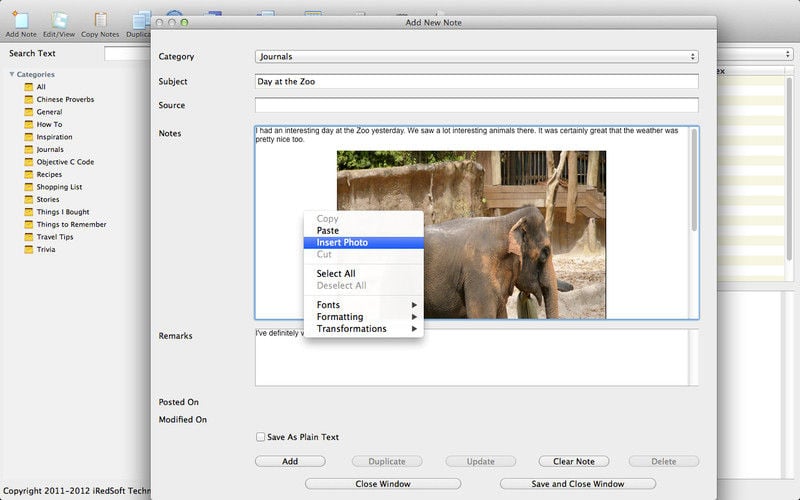Viewport: 800px width, 500px height.
Task: Click the Objective C Code category label
Action: click(x=65, y=162)
